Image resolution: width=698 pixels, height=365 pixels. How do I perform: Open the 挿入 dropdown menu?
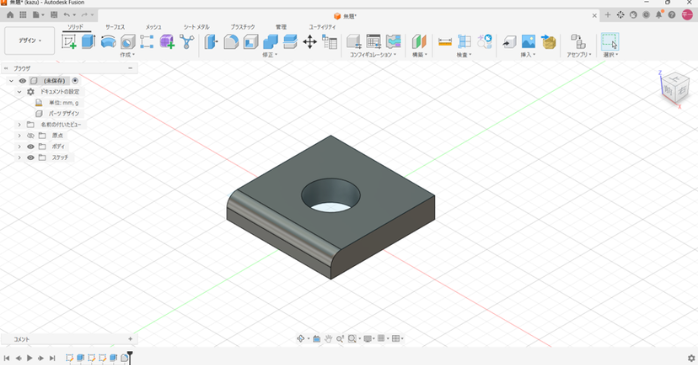(x=528, y=55)
